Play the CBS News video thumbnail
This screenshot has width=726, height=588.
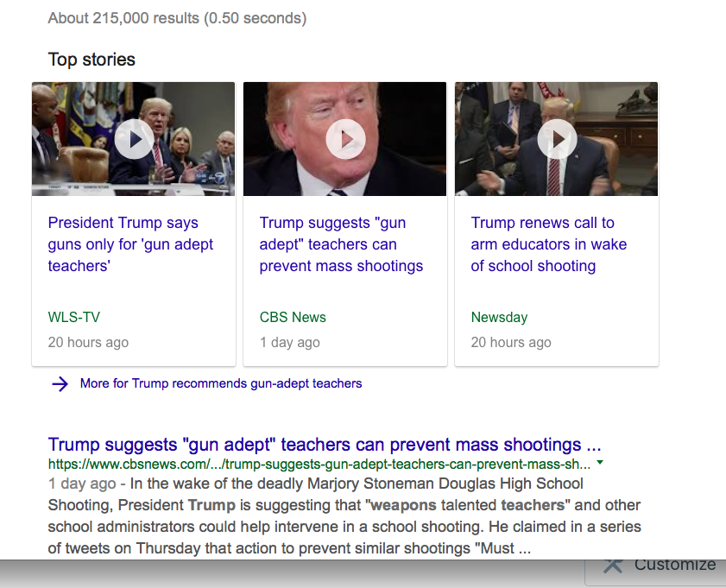pos(345,139)
